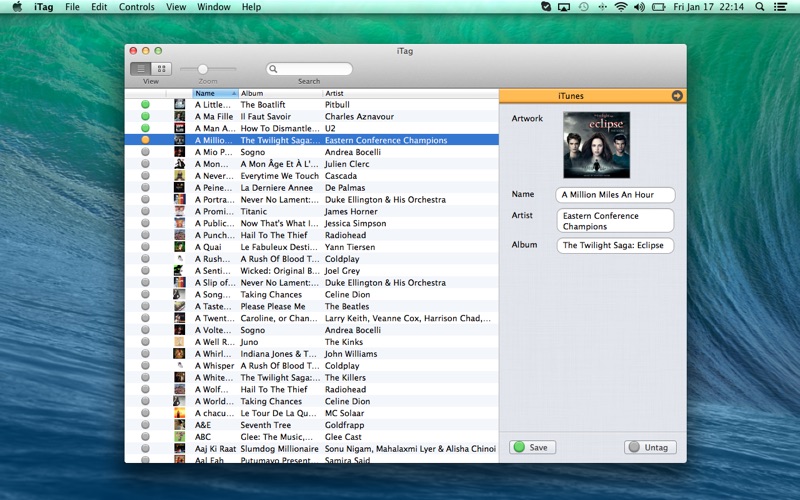Click album thumbnail in Titanic row
The height and width of the screenshot is (500, 800).
click(x=180, y=211)
